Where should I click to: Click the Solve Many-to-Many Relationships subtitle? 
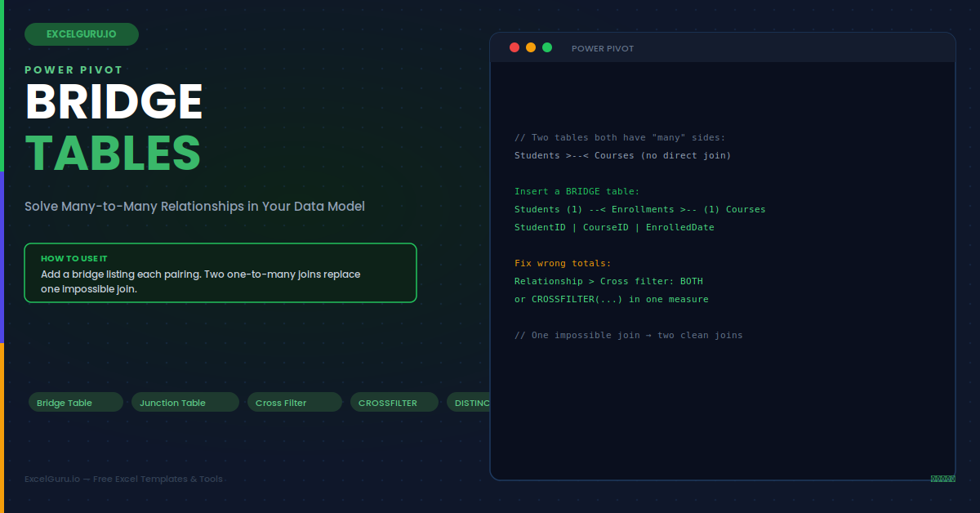pyautogui.click(x=194, y=207)
